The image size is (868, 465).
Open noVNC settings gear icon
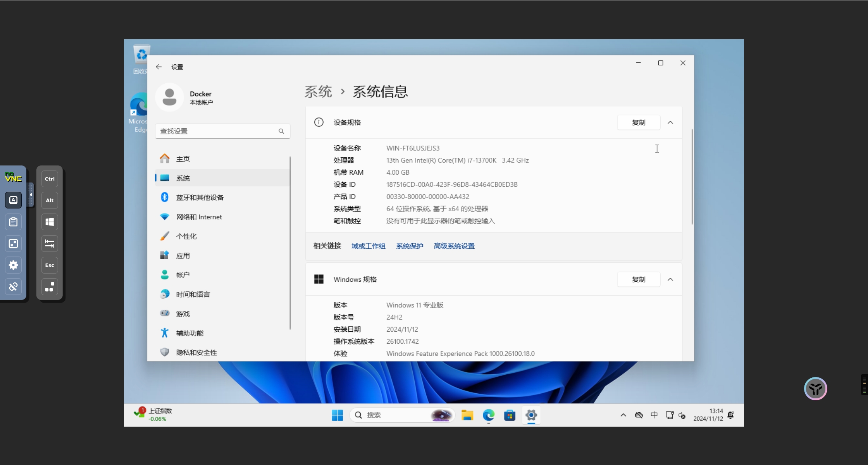[13, 265]
